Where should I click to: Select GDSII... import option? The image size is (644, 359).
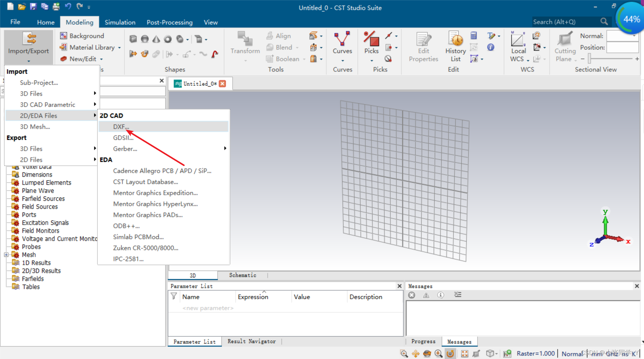click(x=164, y=138)
